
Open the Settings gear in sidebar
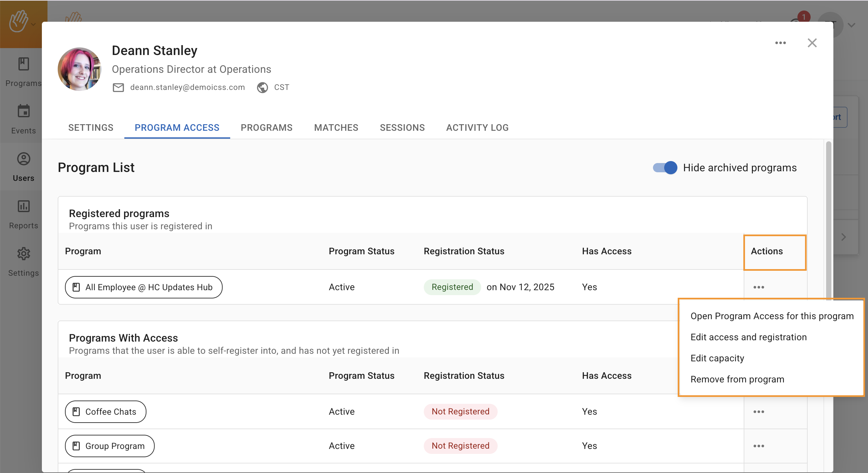coord(24,254)
